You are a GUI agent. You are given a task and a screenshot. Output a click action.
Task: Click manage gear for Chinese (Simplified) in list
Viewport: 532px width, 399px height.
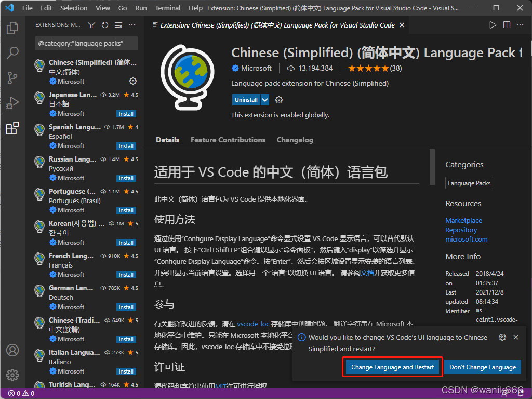133,81
